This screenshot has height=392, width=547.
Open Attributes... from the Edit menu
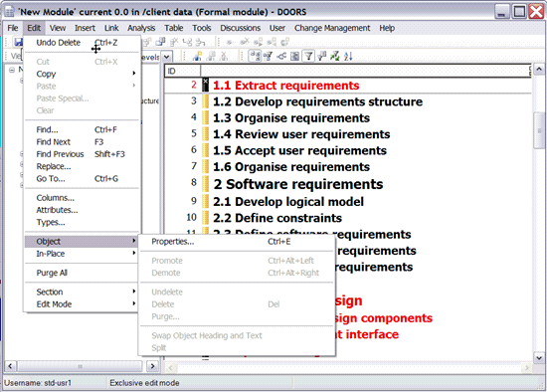point(82,210)
